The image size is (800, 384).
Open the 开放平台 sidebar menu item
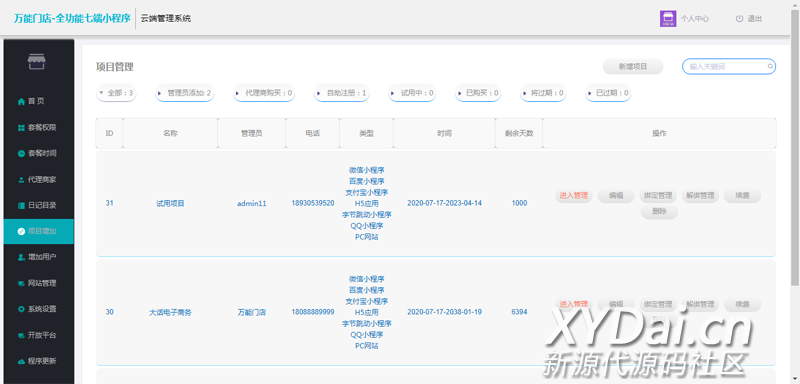tap(38, 336)
